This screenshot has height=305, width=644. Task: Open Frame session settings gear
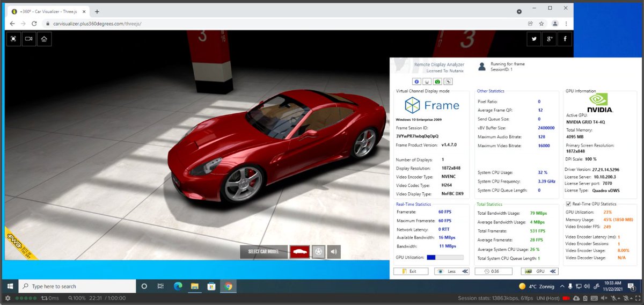[8, 298]
